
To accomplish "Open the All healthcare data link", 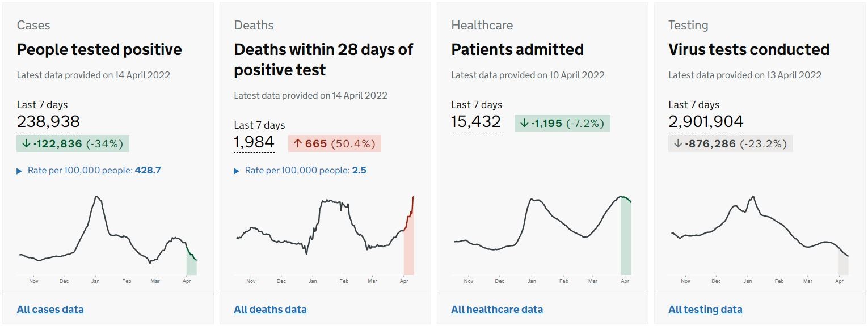I will pos(497,310).
